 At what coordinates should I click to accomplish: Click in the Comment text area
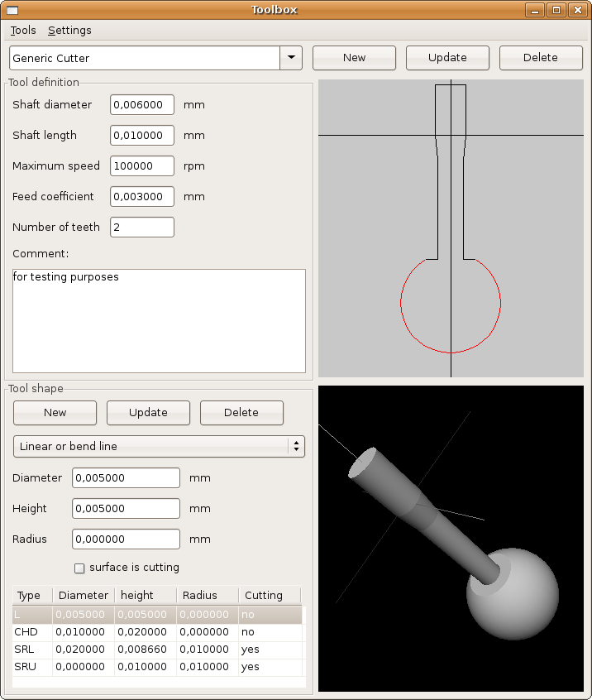159,321
